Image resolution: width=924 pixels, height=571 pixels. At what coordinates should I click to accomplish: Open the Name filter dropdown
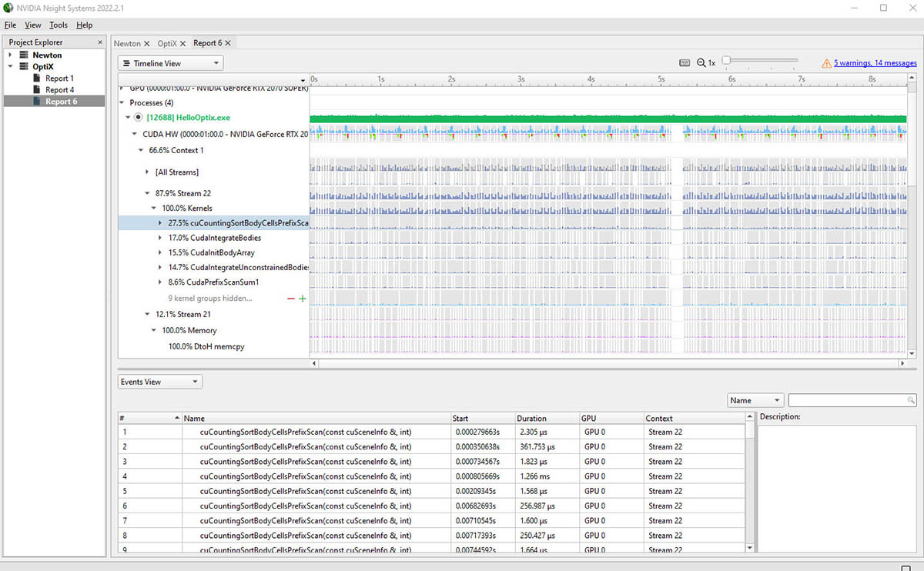pos(755,401)
